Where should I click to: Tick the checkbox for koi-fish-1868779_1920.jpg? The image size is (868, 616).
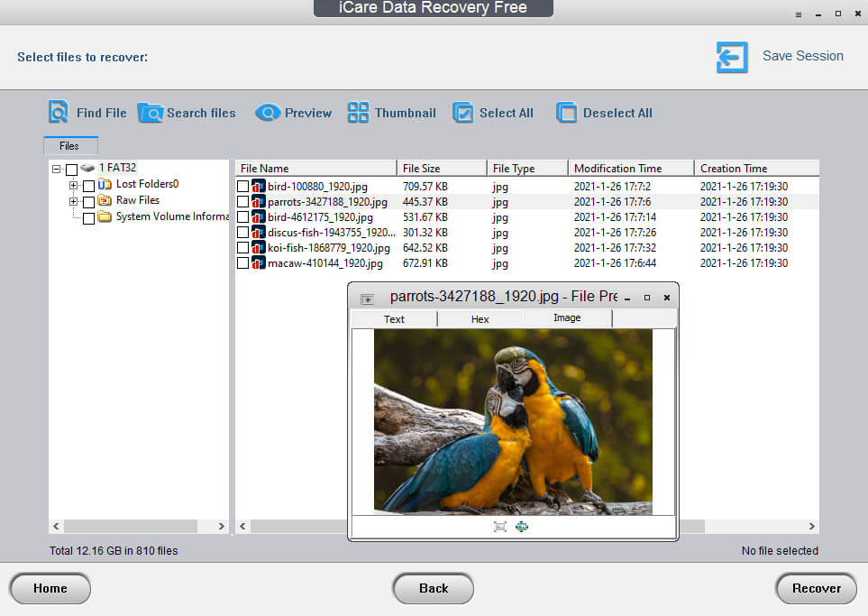pos(242,248)
